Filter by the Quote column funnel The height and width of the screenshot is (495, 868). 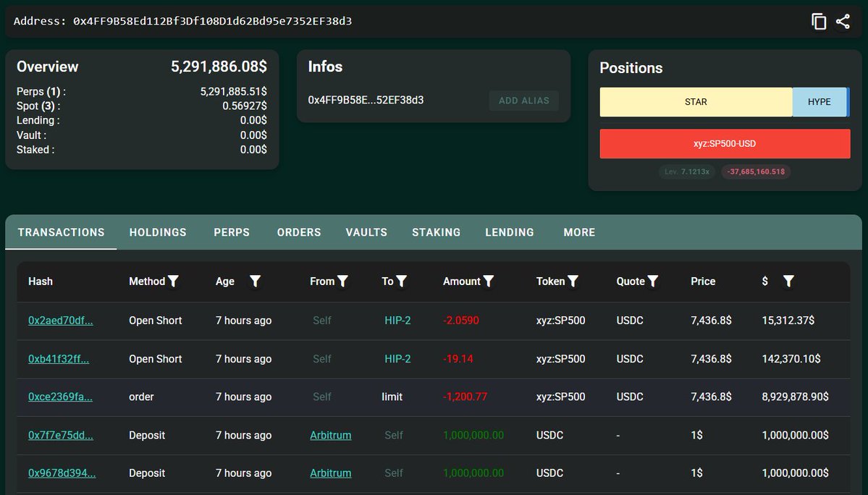653,282
